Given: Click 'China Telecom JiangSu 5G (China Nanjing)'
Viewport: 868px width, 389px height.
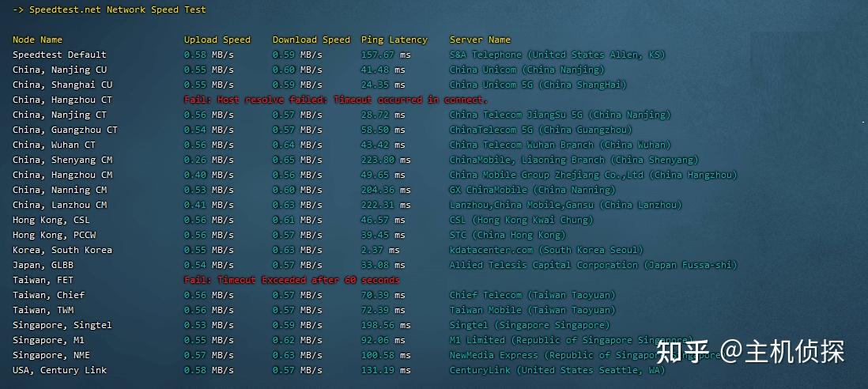Looking at the screenshot, I should coord(560,115).
